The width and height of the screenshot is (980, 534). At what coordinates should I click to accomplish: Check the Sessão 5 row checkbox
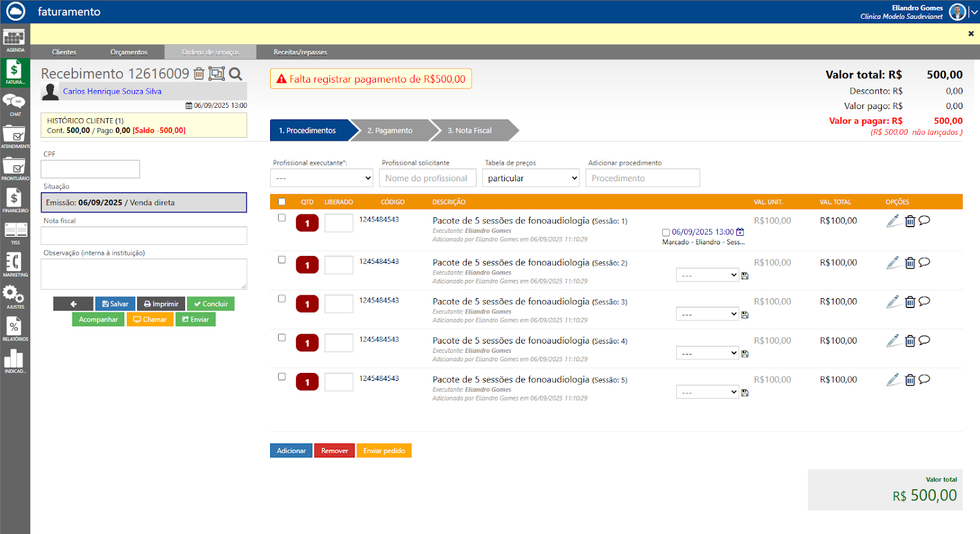(282, 377)
